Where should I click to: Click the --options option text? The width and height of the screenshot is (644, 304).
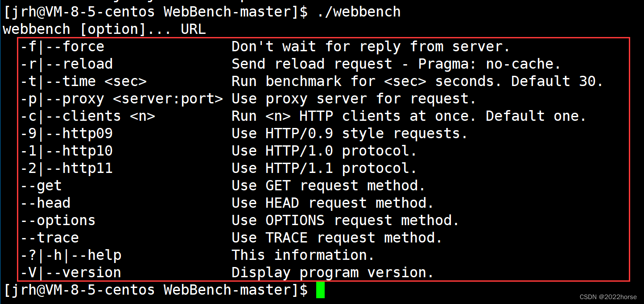pyautogui.click(x=58, y=220)
